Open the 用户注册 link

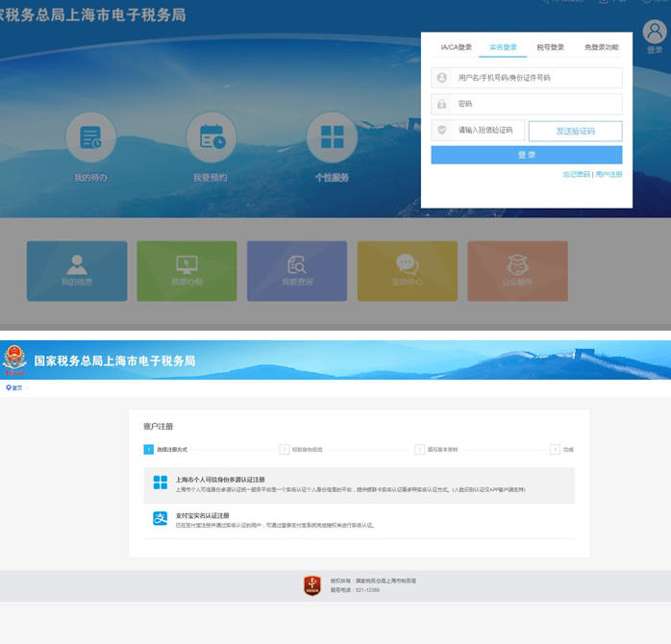(x=609, y=174)
